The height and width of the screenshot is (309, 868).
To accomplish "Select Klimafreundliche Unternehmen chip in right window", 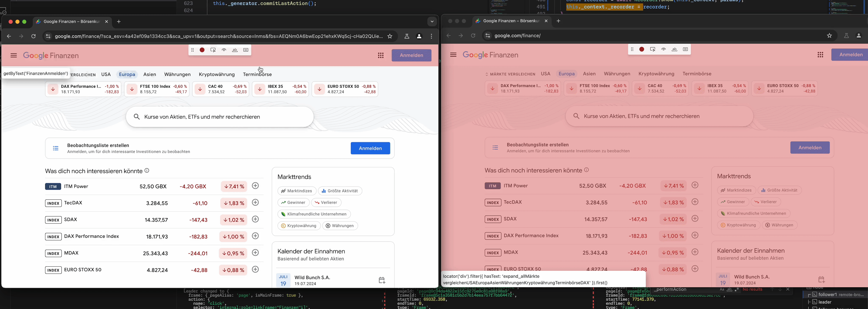I will (x=754, y=213).
